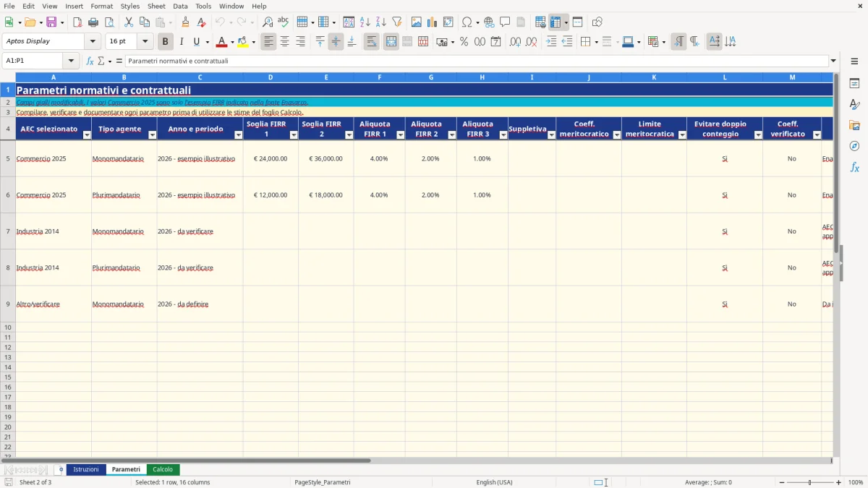Apply yellow Background Color swatch

[243, 42]
